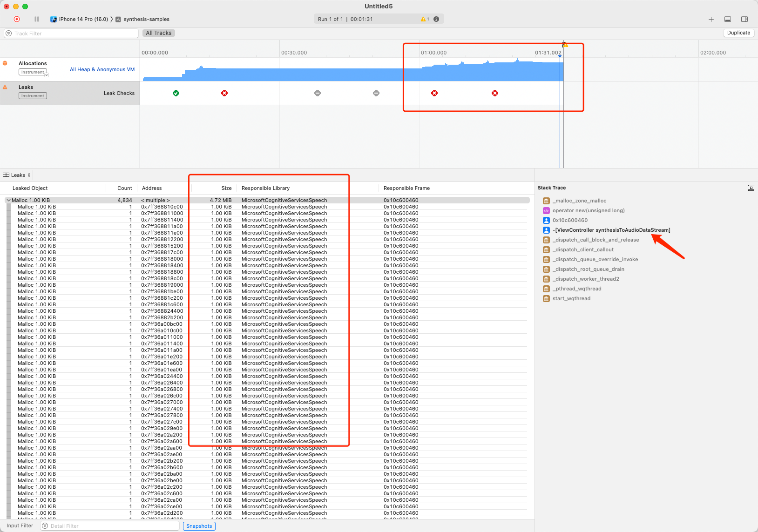Open All Heap & Anonymous VM detail
This screenshot has width=758, height=532.
102,69
